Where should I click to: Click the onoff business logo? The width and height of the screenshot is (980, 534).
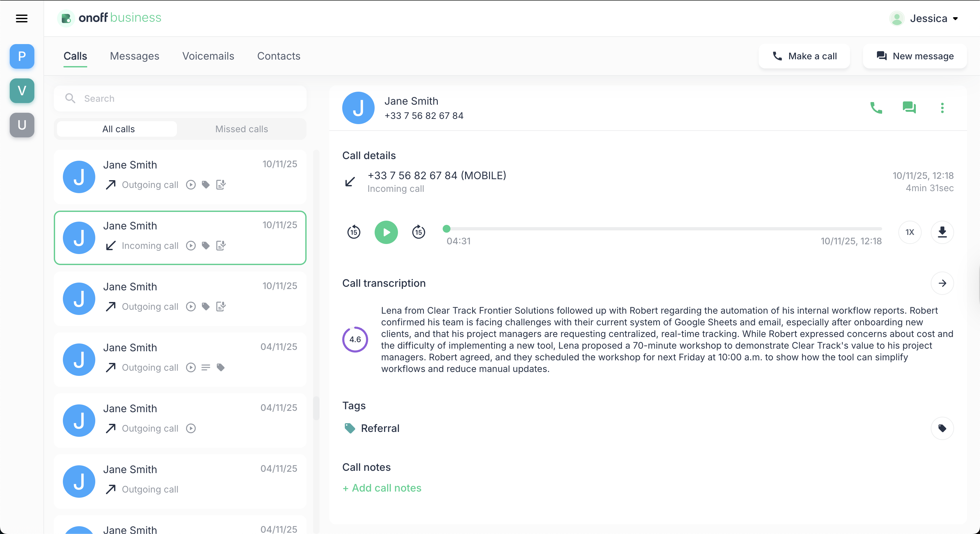coord(110,18)
